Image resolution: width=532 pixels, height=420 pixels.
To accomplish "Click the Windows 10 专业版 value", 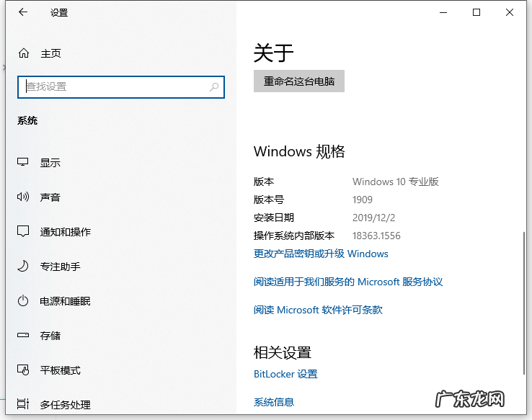I will pos(396,182).
